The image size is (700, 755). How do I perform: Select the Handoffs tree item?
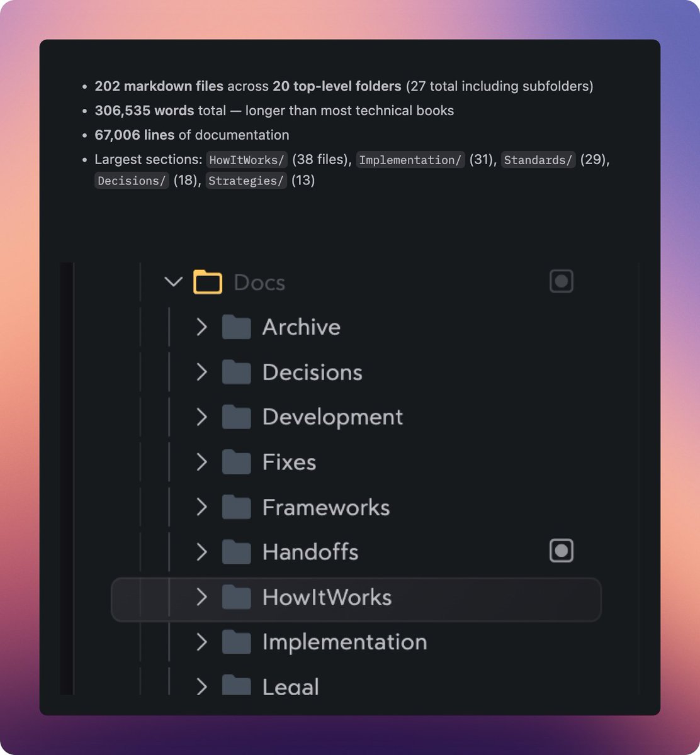pyautogui.click(x=310, y=551)
